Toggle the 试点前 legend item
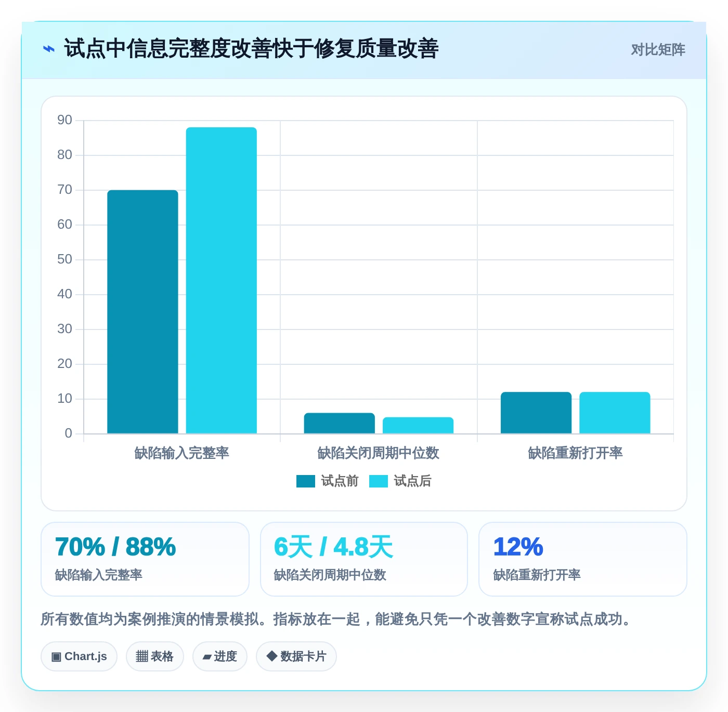This screenshot has height=712, width=728. pos(328,481)
